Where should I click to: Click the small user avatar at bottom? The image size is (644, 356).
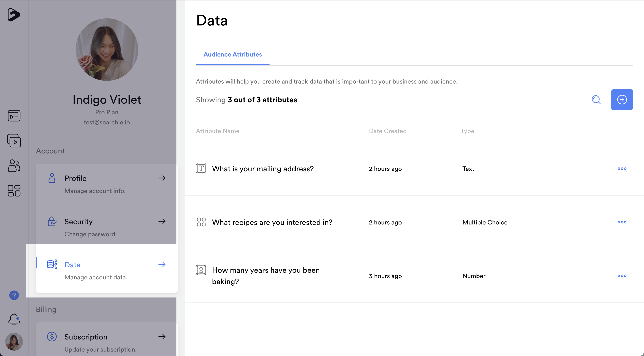(14, 341)
